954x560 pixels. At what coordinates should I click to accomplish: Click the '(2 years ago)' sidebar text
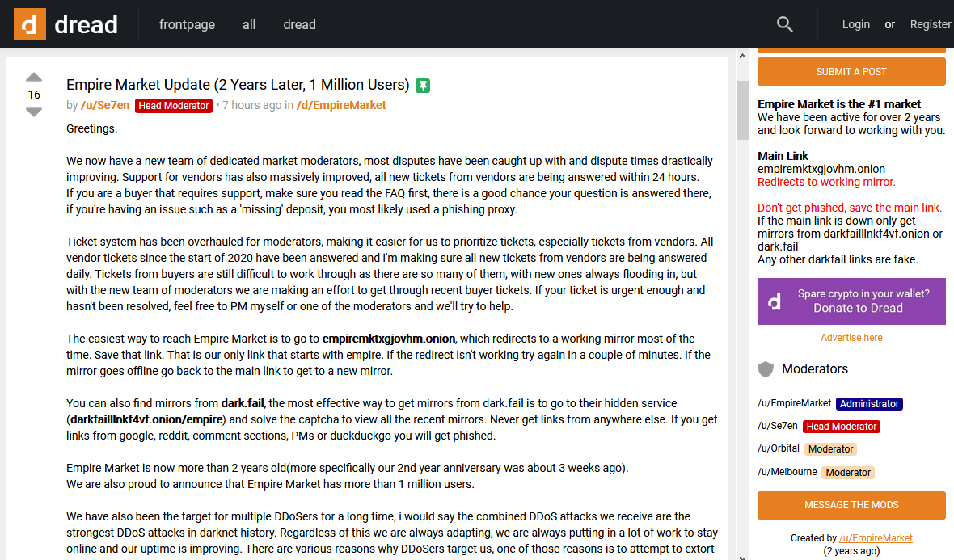(851, 551)
